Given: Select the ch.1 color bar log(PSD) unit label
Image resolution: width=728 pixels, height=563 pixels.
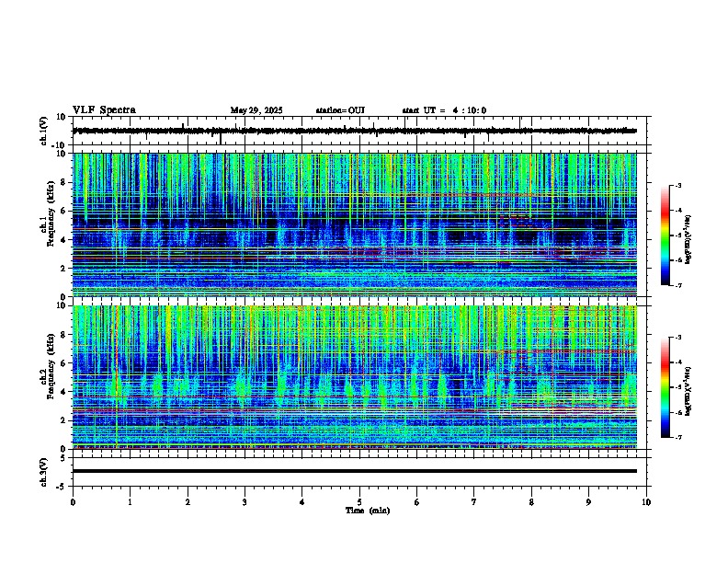Looking at the screenshot, I should (688, 239).
